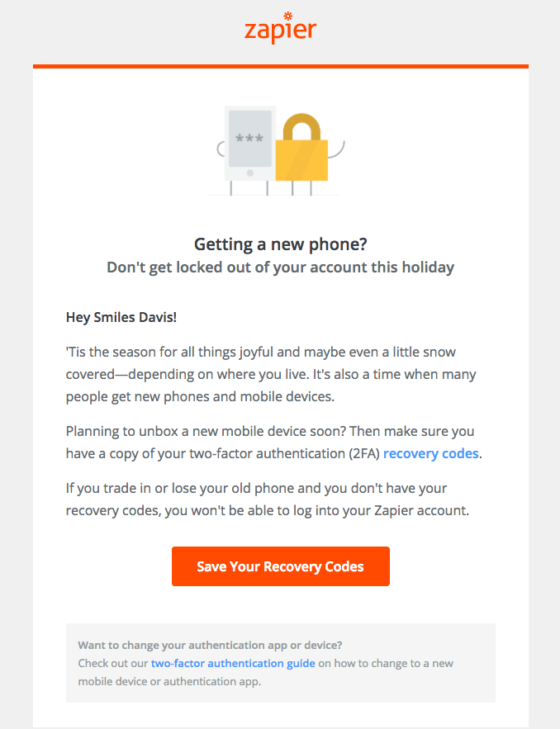Click the "Planning to unbox" sentence
The width and height of the screenshot is (560, 729).
tap(270, 431)
